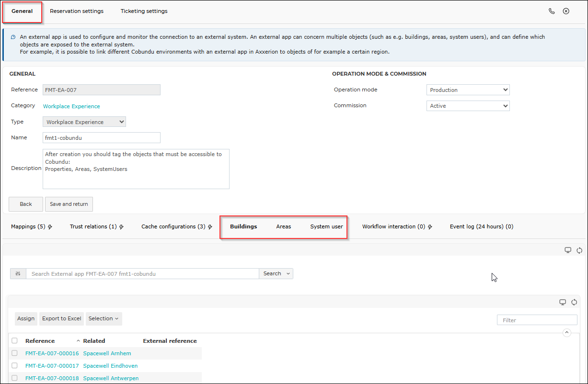Click the monitor icon above the Filter field
Image resolution: width=588 pixels, height=384 pixels.
point(563,302)
